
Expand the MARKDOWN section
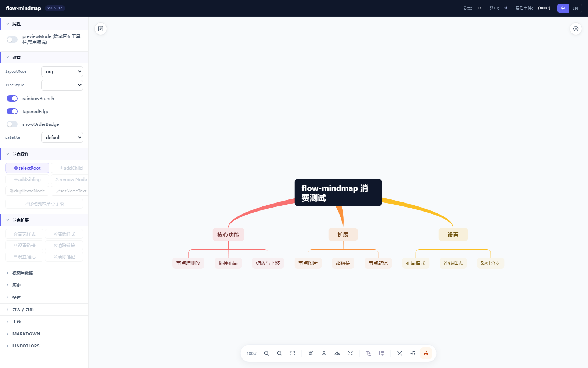[44, 334]
